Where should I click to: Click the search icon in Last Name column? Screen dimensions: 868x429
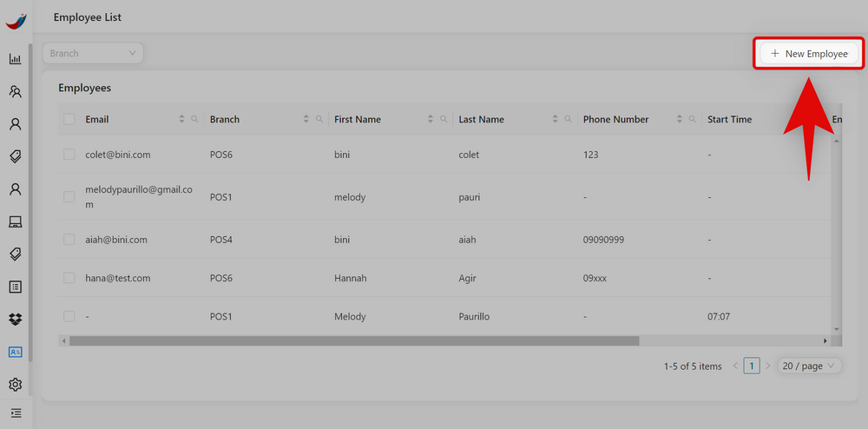pyautogui.click(x=569, y=120)
